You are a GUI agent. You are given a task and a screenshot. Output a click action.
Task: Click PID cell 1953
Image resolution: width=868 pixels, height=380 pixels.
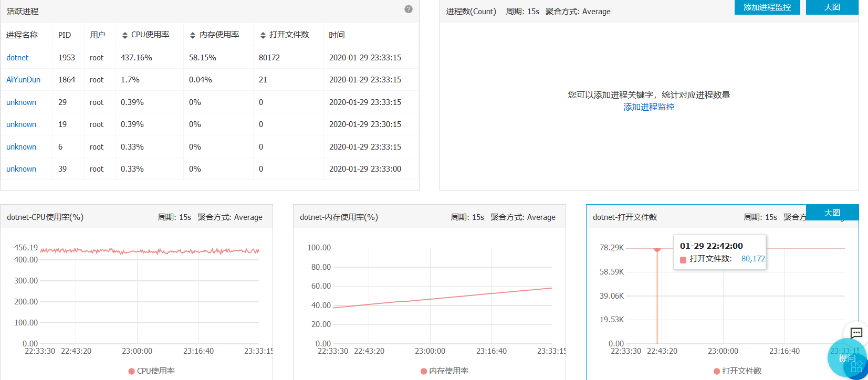67,58
